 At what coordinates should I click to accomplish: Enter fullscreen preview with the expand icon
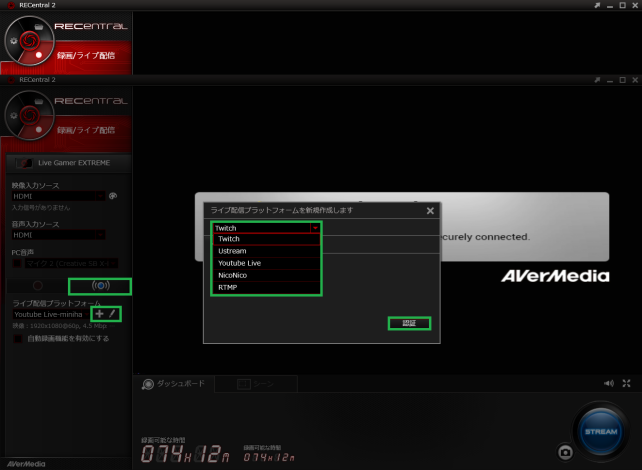[626, 383]
